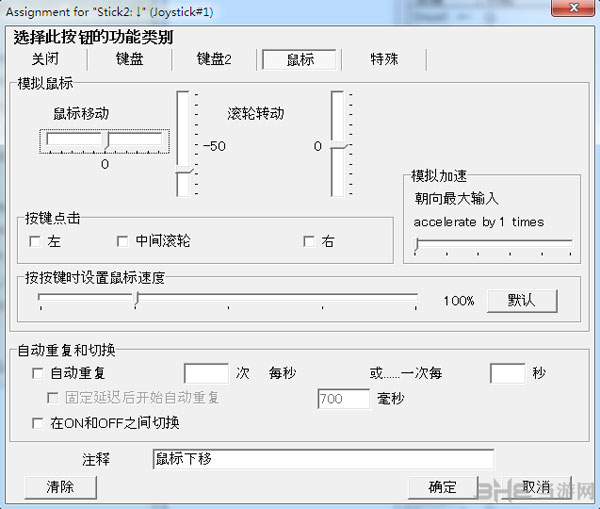The height and width of the screenshot is (509, 600).
Task: Click the 鼠标移动 label
Action: point(81,114)
